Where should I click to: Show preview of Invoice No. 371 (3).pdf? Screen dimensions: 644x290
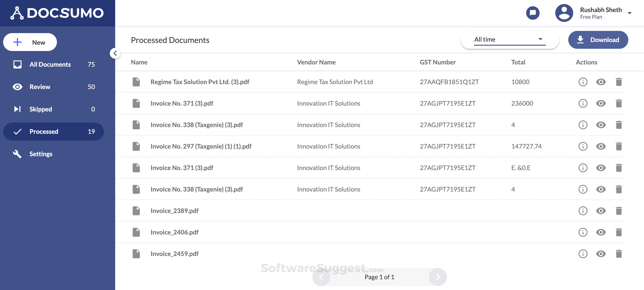pyautogui.click(x=601, y=103)
